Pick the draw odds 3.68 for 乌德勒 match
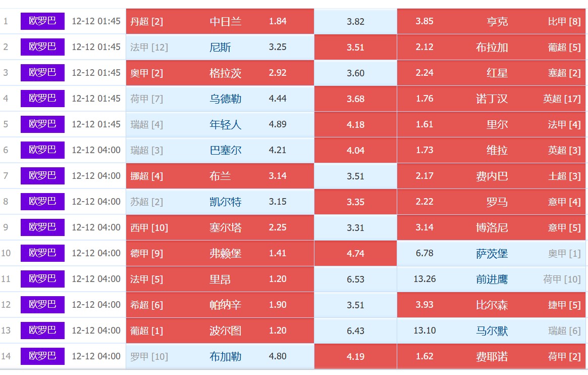Screen dimensions: 588x375 click(x=355, y=99)
